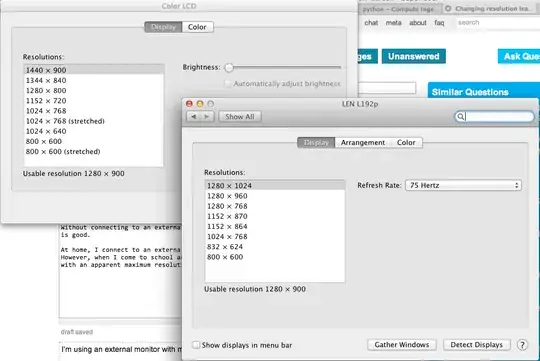Open the about link on the webpage
This screenshot has height=361, width=540.
418,23
